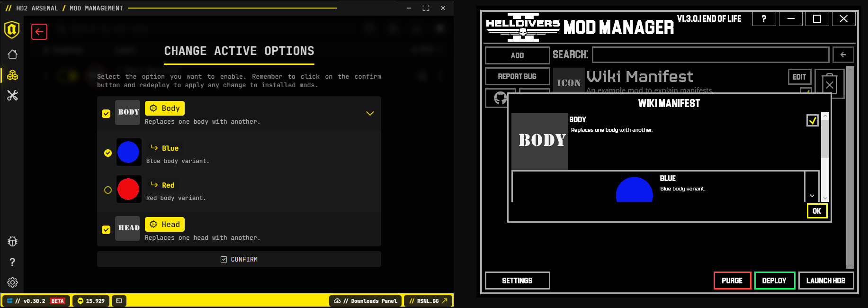Close the HD2 Arsenal window
This screenshot has height=308, width=868.
(x=443, y=8)
